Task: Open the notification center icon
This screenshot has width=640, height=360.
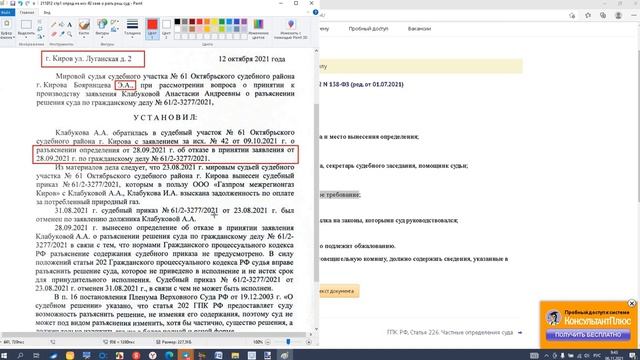Action: 633,356
